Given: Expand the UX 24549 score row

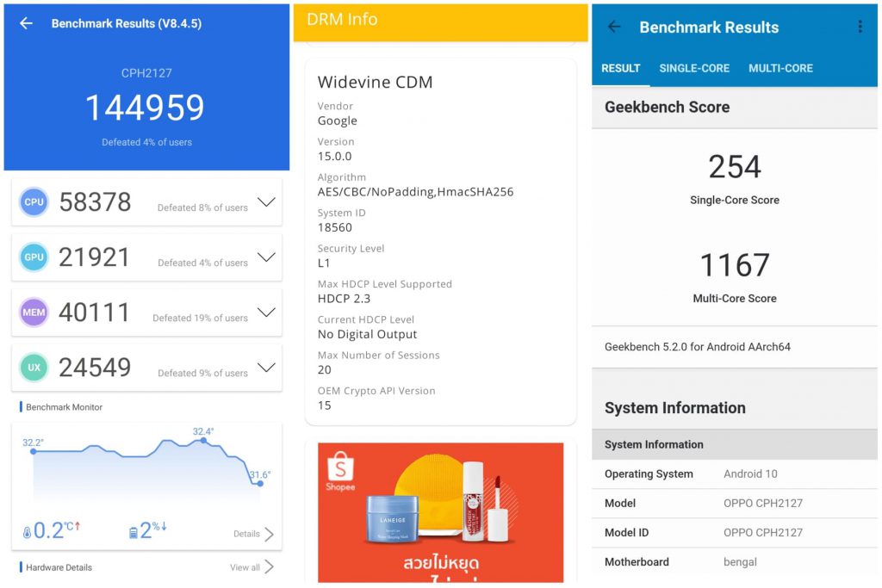Looking at the screenshot, I should coord(266,367).
